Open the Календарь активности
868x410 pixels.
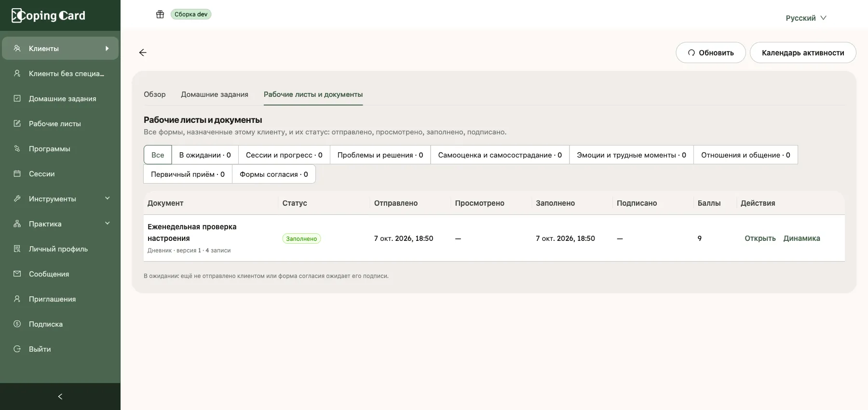click(803, 53)
